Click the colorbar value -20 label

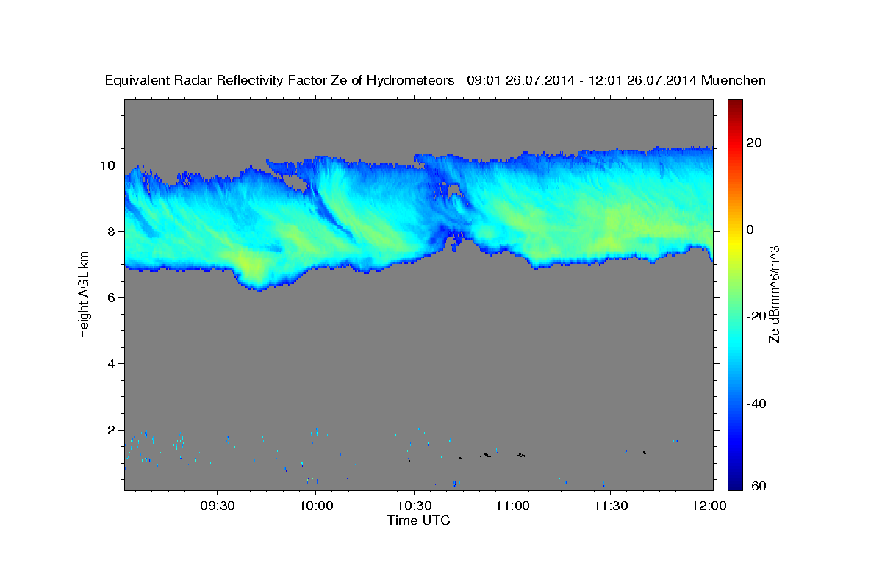[756, 316]
